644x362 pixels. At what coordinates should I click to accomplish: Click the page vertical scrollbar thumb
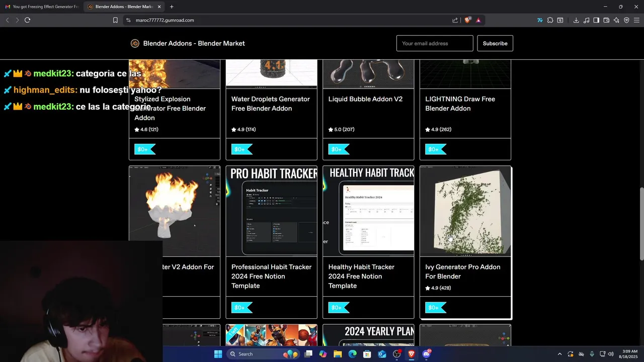tap(641, 224)
